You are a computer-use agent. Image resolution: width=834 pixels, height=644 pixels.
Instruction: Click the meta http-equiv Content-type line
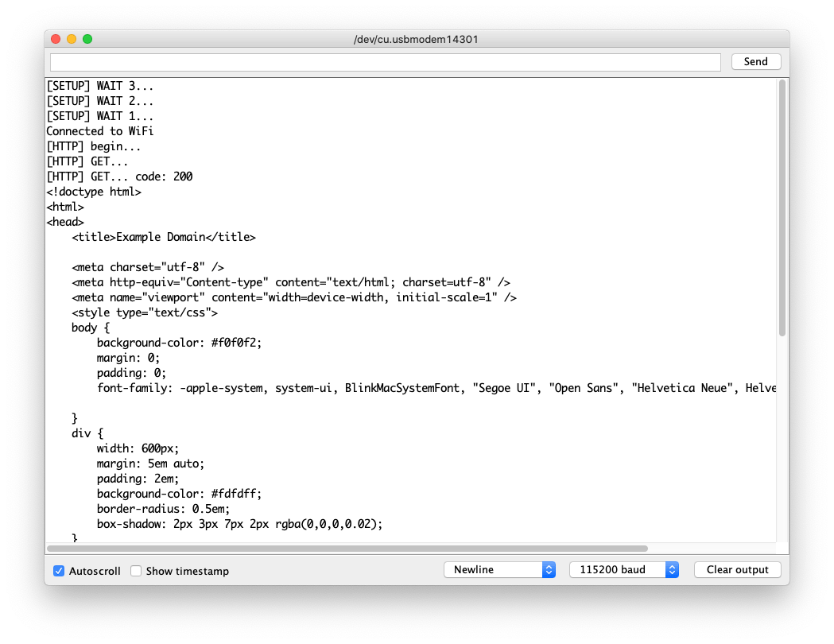pyautogui.click(x=291, y=282)
